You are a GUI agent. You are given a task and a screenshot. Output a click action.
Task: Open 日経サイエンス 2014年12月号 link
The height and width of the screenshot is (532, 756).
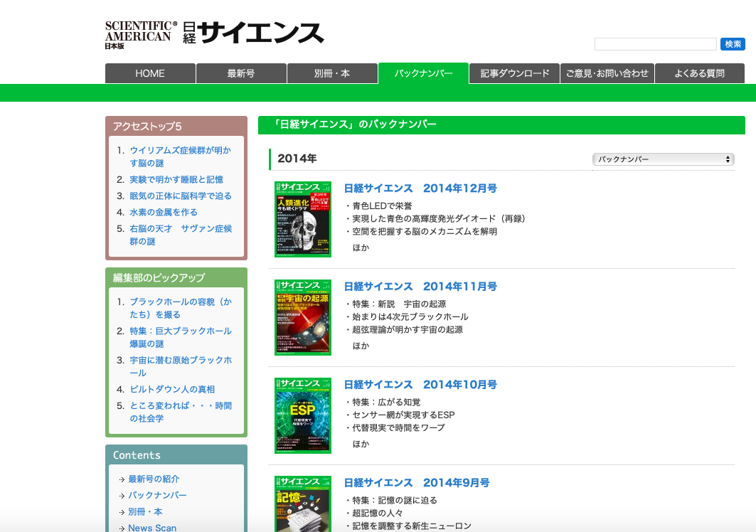click(x=420, y=188)
